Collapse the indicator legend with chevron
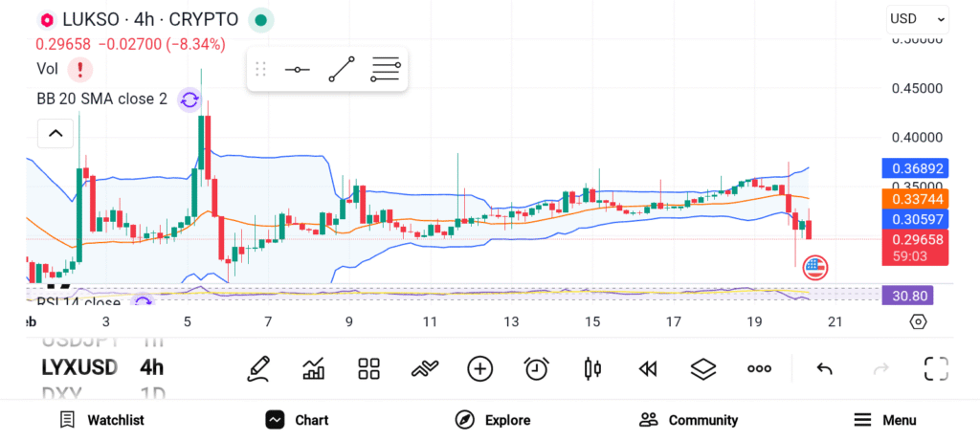The image size is (980, 441). (x=56, y=133)
